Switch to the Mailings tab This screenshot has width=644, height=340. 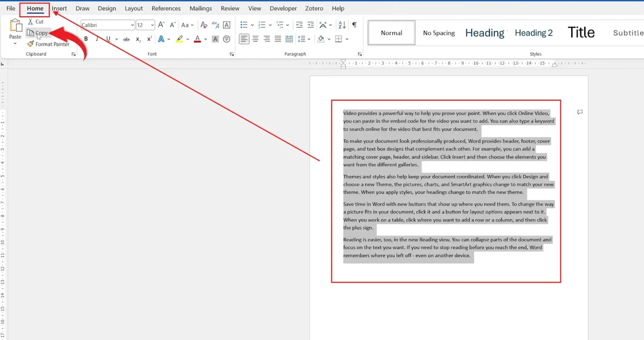pos(200,8)
